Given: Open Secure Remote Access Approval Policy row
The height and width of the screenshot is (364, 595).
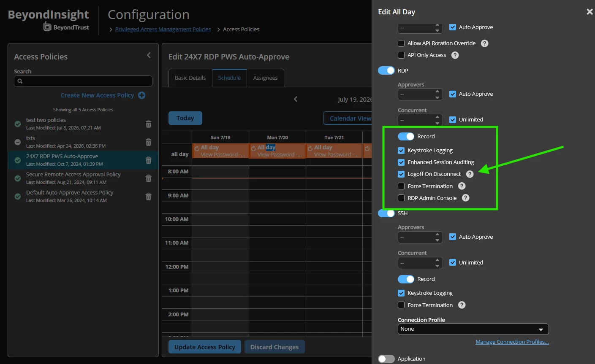Looking at the screenshot, I should pyautogui.click(x=83, y=178).
